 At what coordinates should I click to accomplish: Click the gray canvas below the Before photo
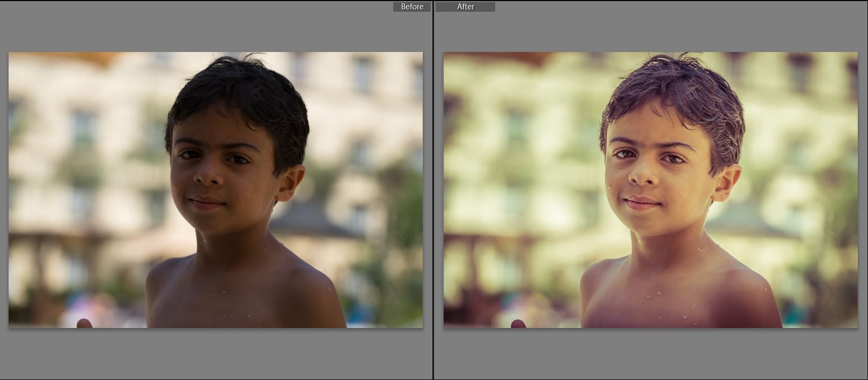[215, 354]
